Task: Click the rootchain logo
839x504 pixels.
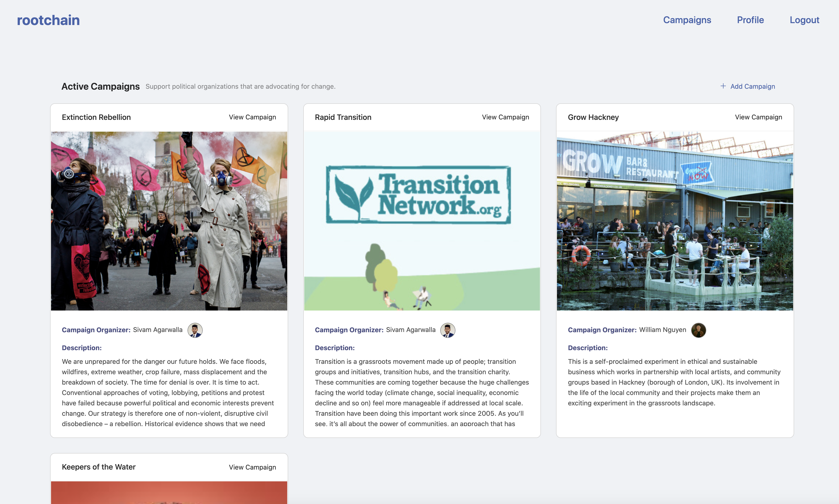Action: point(48,20)
